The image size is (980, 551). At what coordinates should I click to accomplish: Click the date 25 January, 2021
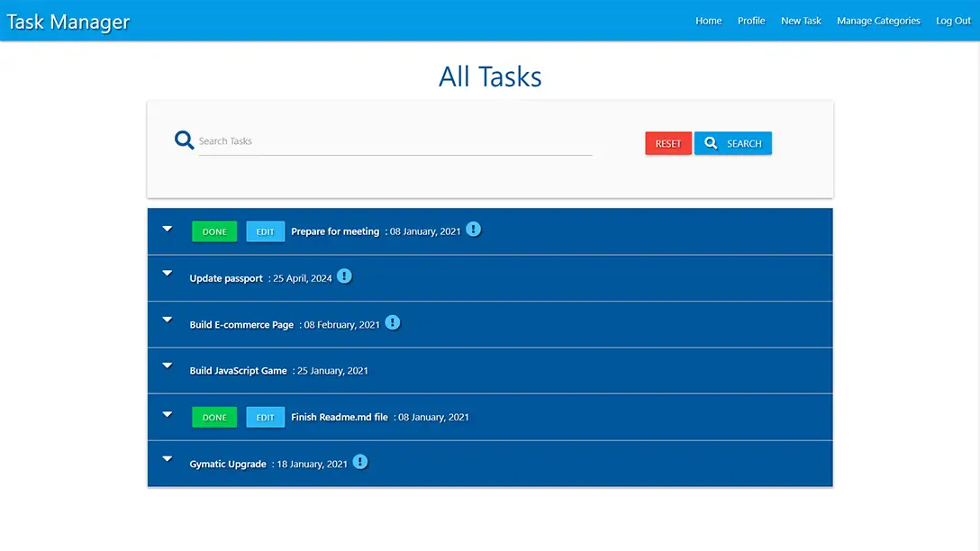332,370
